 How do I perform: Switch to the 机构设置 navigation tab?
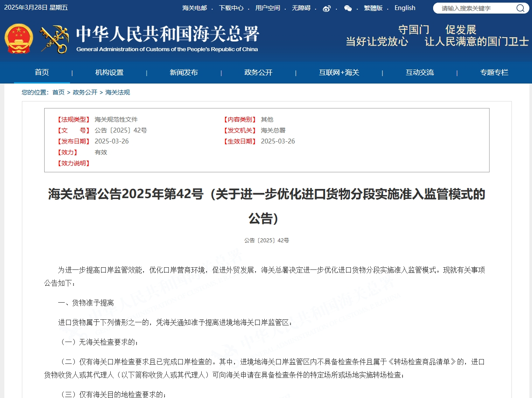click(108, 72)
